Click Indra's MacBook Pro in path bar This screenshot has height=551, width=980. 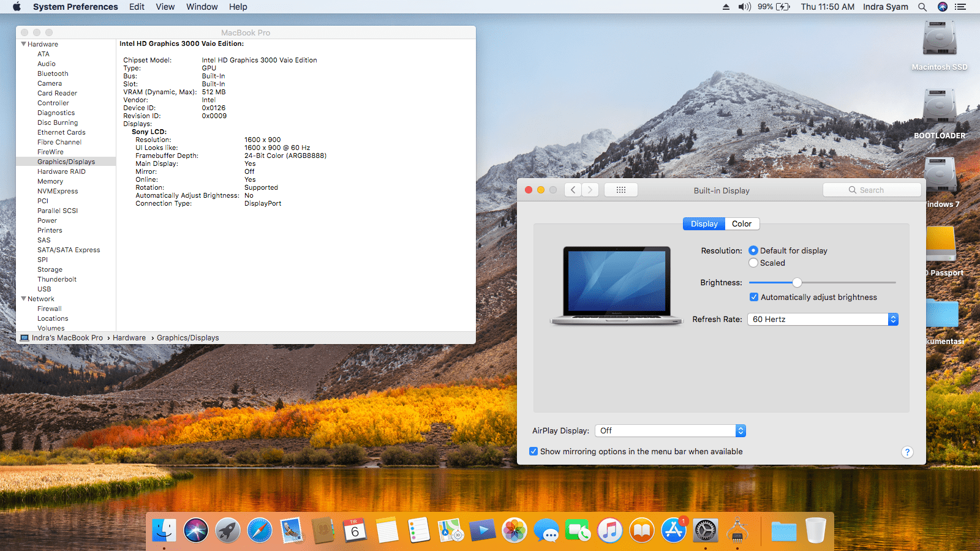click(x=62, y=338)
